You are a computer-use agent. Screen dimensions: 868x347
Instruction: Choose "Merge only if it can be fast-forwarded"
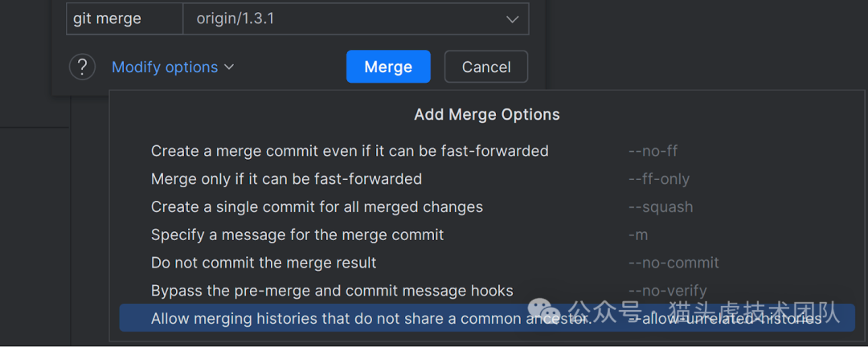[x=286, y=179]
